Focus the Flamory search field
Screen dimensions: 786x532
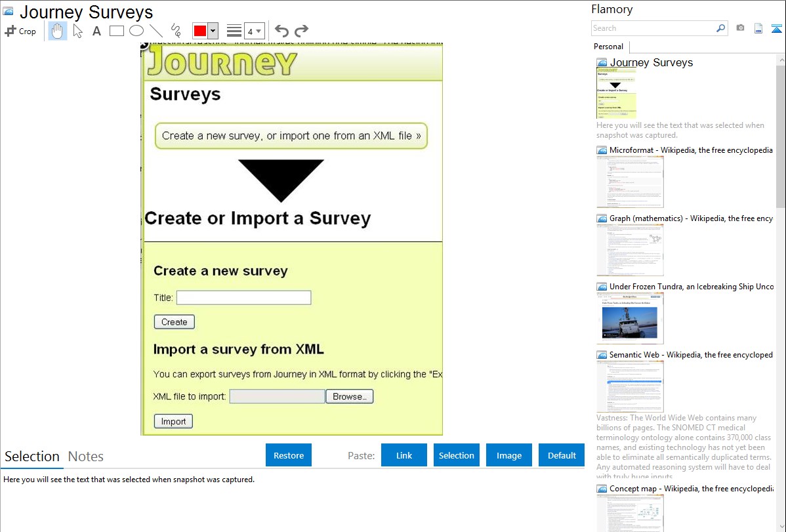coord(653,28)
